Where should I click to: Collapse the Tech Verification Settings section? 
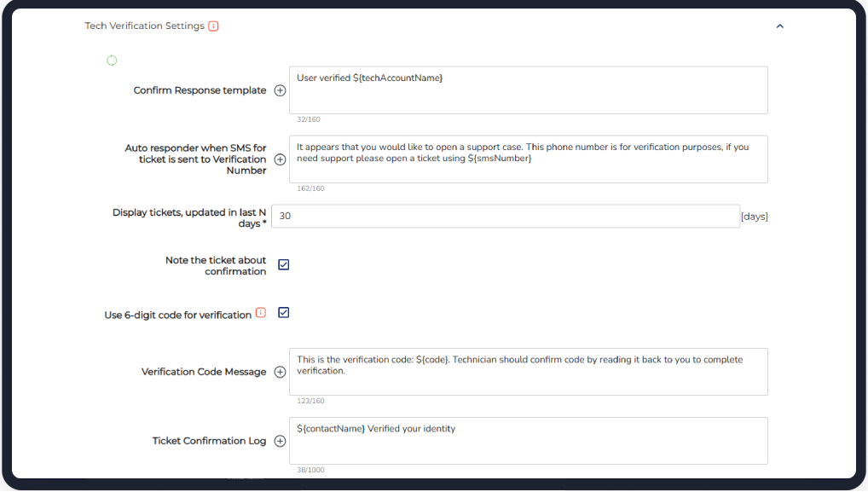pyautogui.click(x=778, y=26)
